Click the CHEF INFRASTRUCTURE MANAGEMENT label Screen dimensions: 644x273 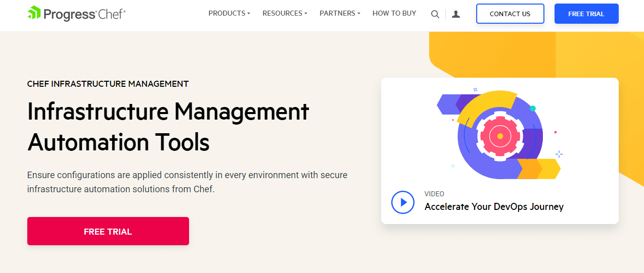click(108, 84)
